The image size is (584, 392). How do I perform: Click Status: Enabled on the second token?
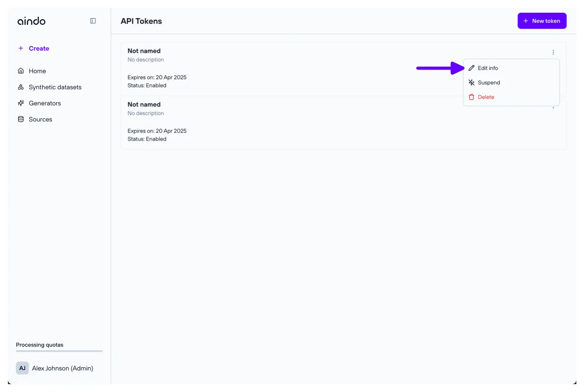(x=147, y=139)
